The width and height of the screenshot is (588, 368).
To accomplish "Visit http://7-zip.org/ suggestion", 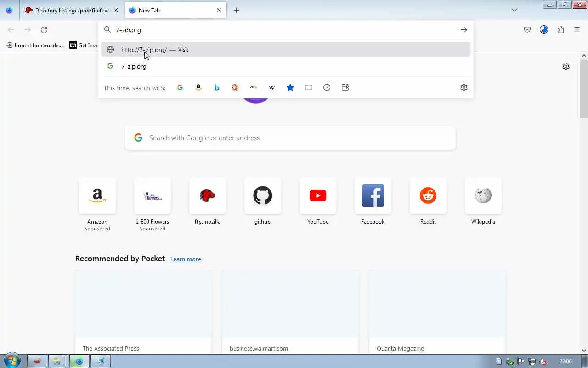I will [x=286, y=50].
